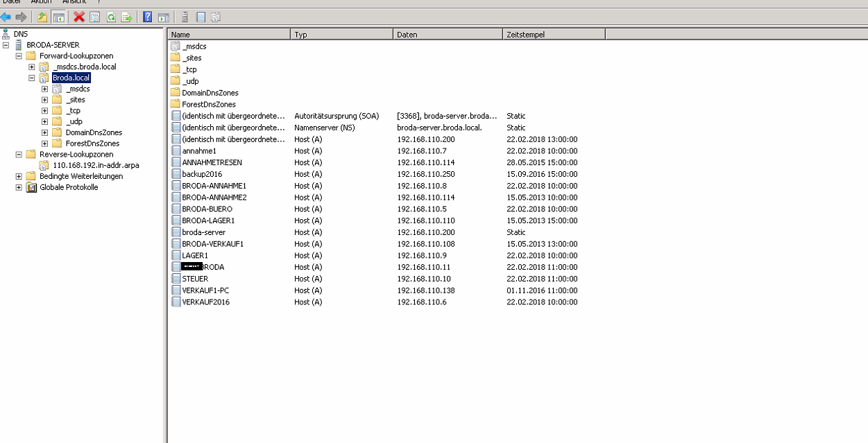Select the BRODA-VERKAUF1 host record

click(212, 244)
